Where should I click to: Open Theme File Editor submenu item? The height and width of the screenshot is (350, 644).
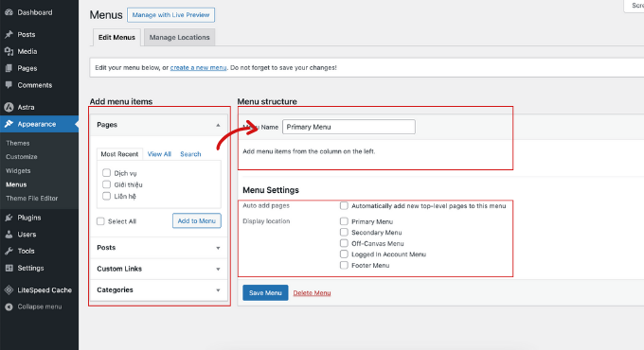click(x=31, y=199)
